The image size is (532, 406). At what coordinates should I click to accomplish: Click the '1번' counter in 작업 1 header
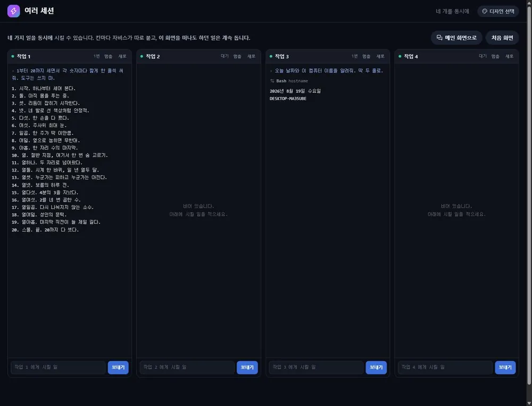[x=97, y=56]
